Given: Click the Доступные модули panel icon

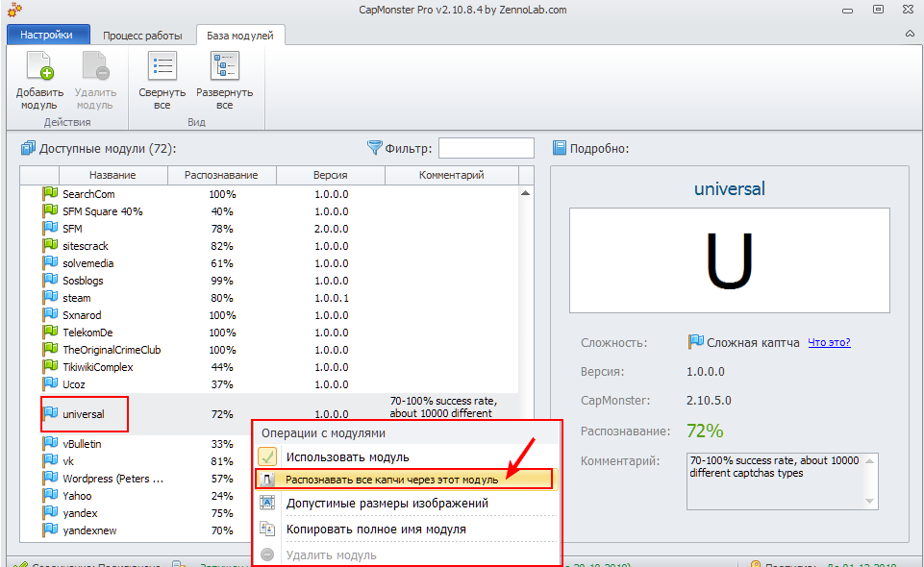Looking at the screenshot, I should tap(28, 148).
